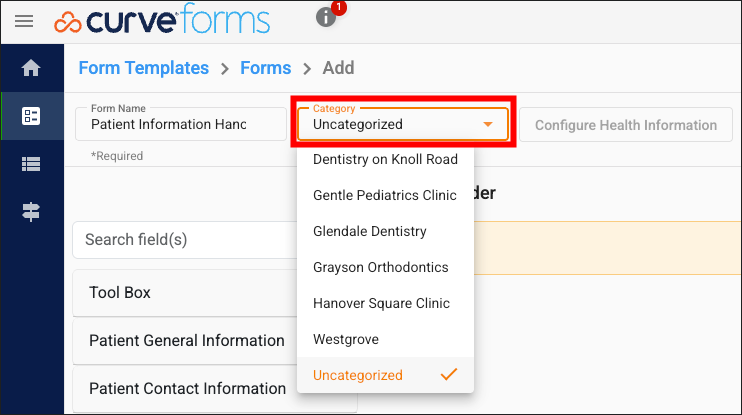Click the Configure Health Information button
Image resolution: width=742 pixels, height=415 pixels.
(x=626, y=125)
